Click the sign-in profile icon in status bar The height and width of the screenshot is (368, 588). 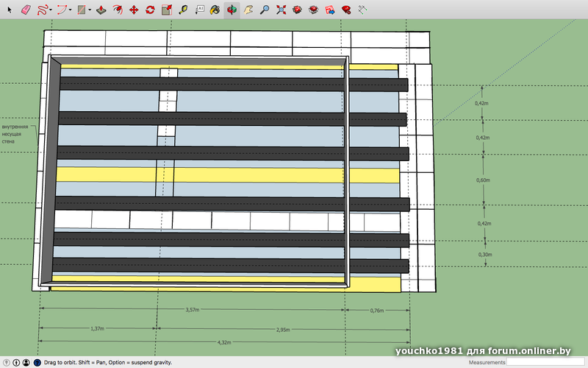[26, 363]
